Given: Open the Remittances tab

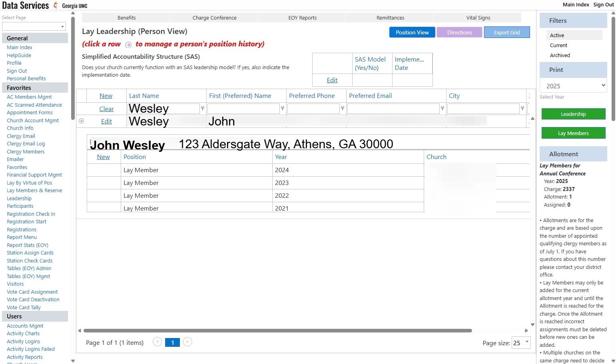Looking at the screenshot, I should 390,18.
